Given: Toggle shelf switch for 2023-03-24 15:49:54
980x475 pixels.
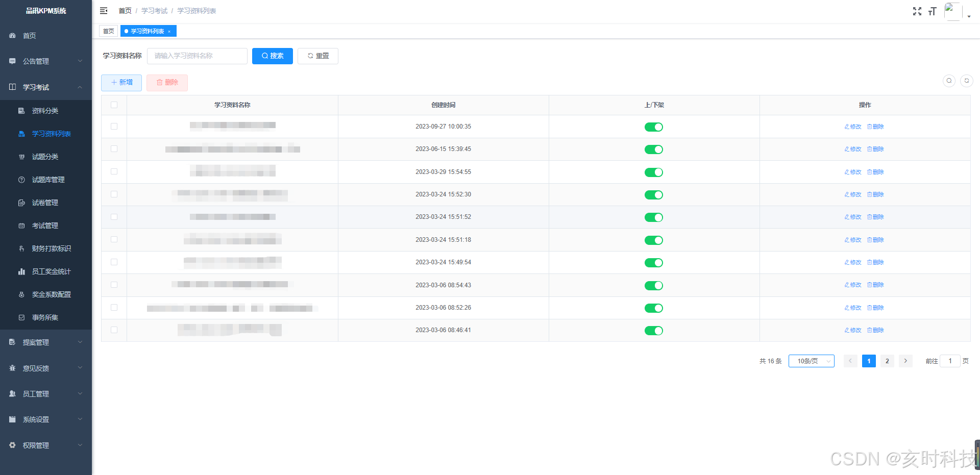Looking at the screenshot, I should click(x=654, y=263).
